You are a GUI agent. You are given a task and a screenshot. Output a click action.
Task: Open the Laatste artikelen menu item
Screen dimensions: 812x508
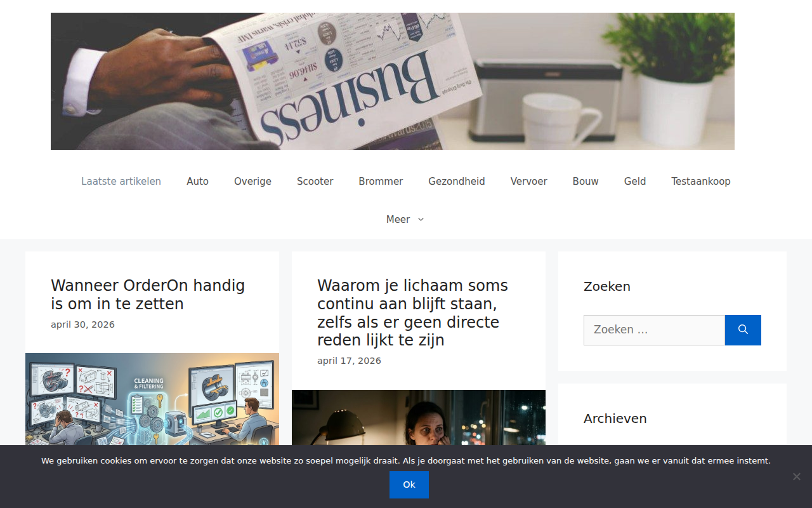(x=121, y=182)
